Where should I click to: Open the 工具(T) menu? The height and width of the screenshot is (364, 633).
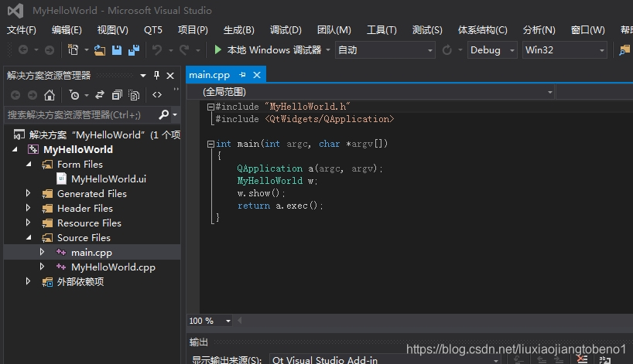[382, 30]
